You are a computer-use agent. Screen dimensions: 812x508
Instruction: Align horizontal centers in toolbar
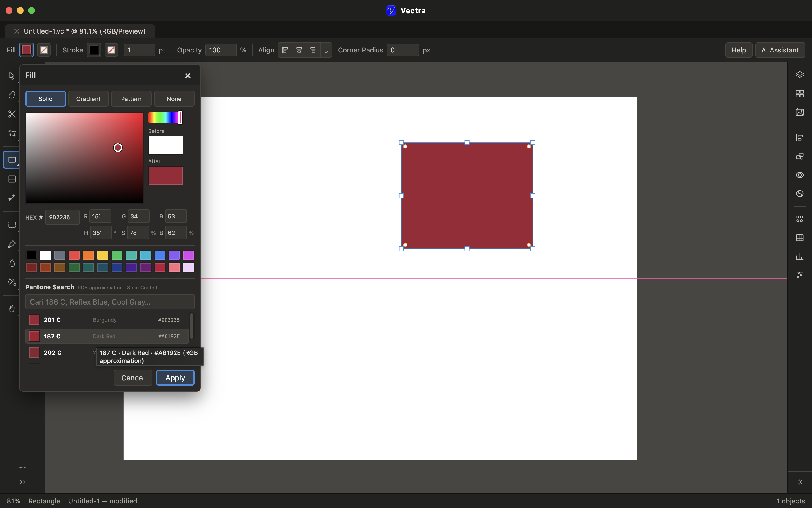pos(299,50)
